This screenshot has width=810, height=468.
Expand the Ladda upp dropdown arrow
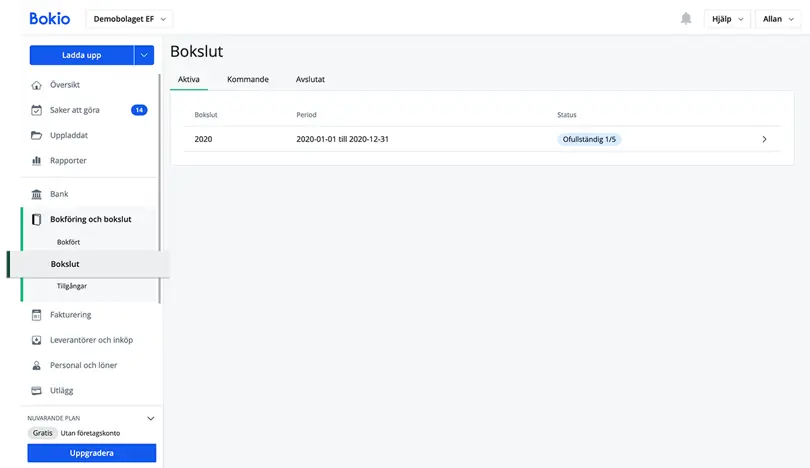point(144,55)
